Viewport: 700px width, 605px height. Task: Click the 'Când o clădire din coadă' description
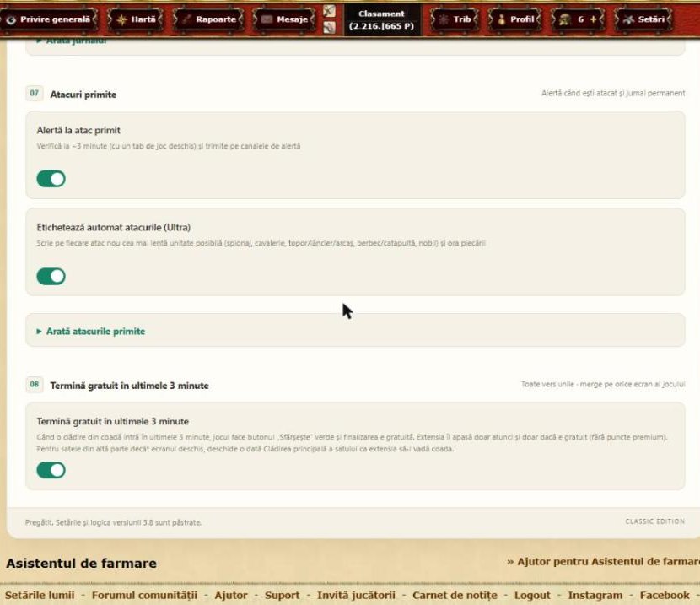tap(353, 443)
